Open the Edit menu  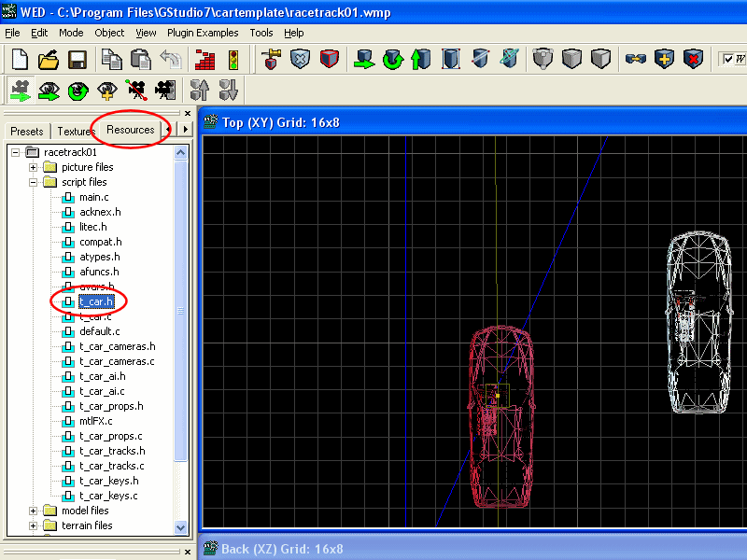pos(39,33)
